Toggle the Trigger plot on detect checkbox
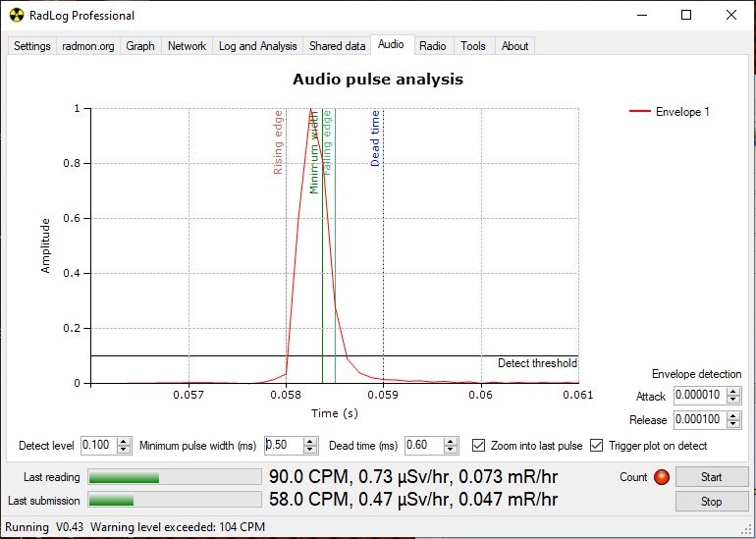The height and width of the screenshot is (539, 756). [x=596, y=446]
